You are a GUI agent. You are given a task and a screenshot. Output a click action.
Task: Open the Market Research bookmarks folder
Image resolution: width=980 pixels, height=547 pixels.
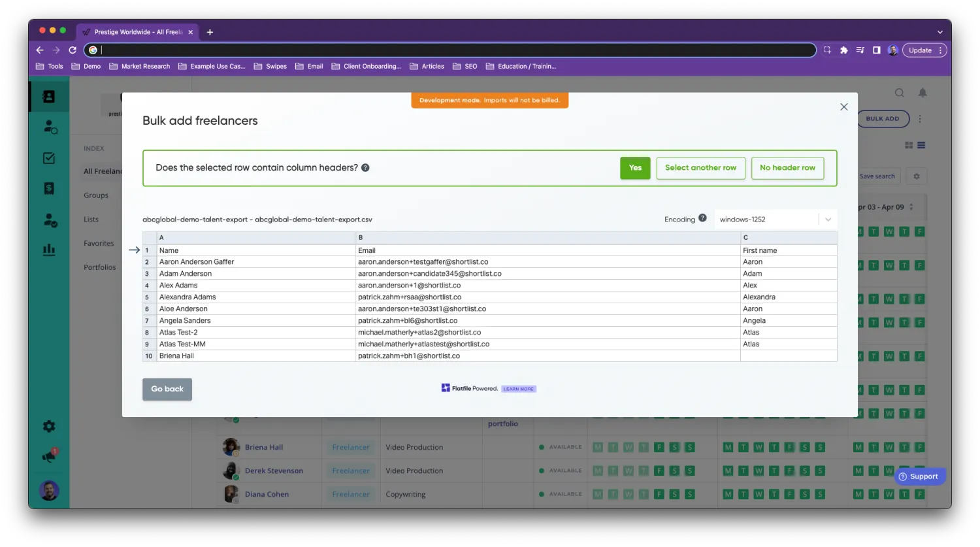(x=139, y=66)
